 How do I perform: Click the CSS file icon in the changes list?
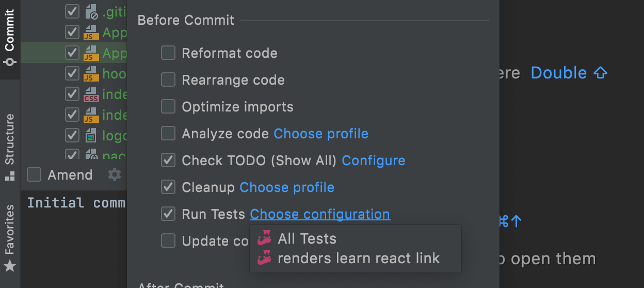[x=91, y=94]
